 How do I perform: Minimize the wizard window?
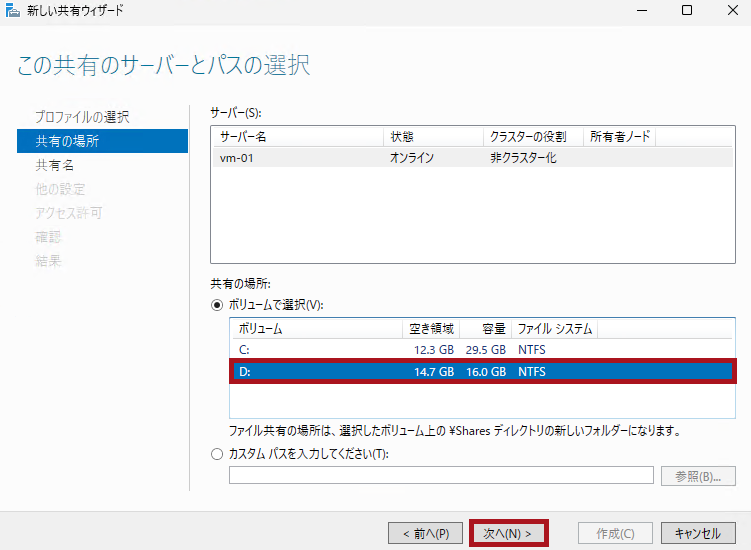(x=642, y=10)
